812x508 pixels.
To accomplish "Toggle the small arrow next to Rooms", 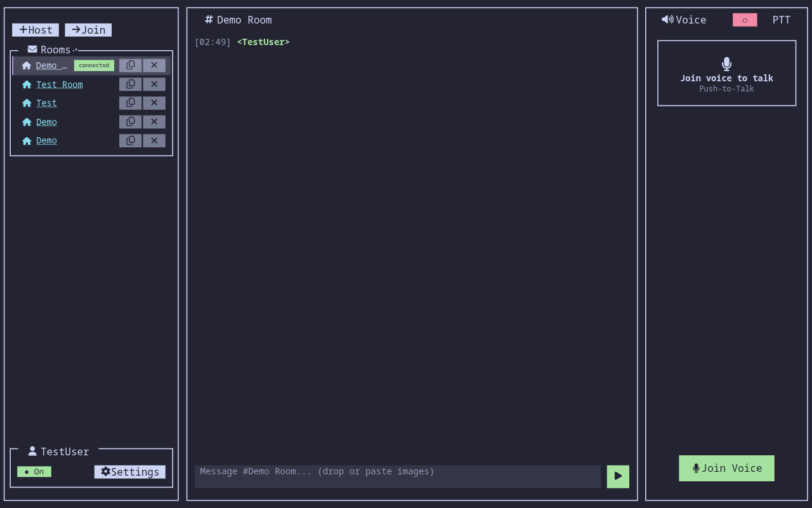I will pos(75,50).
